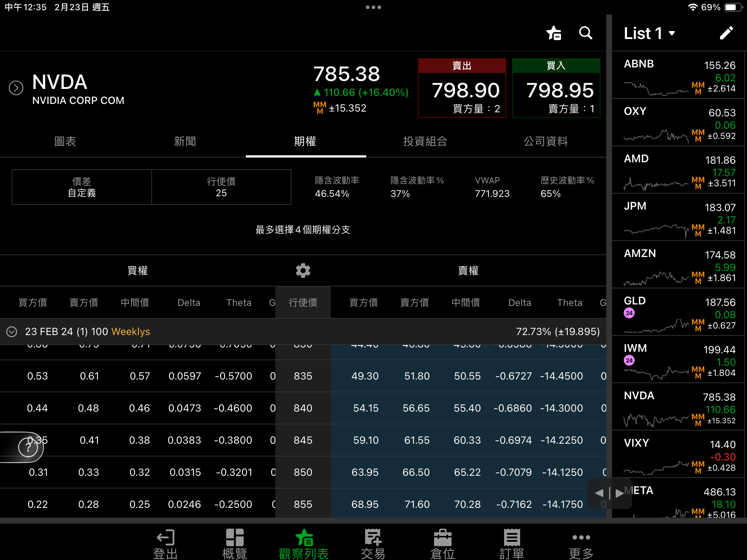The image size is (747, 560).
Task: Open option chain settings gear
Action: 303,271
